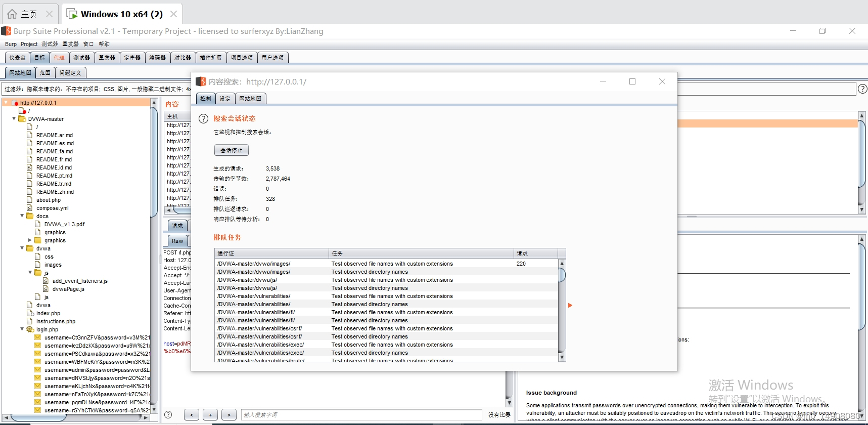The height and width of the screenshot is (425, 868).
Task: Collapse the js folder node
Action: pos(30,273)
